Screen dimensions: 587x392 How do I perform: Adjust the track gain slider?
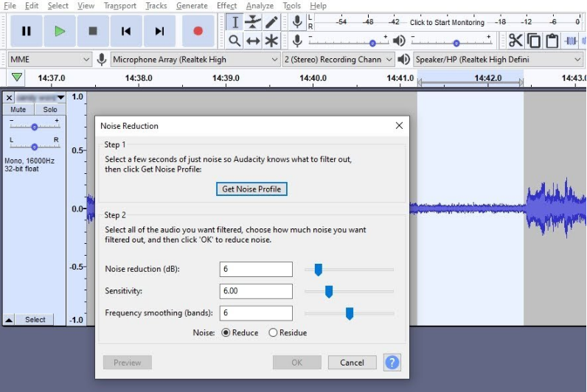35,127
